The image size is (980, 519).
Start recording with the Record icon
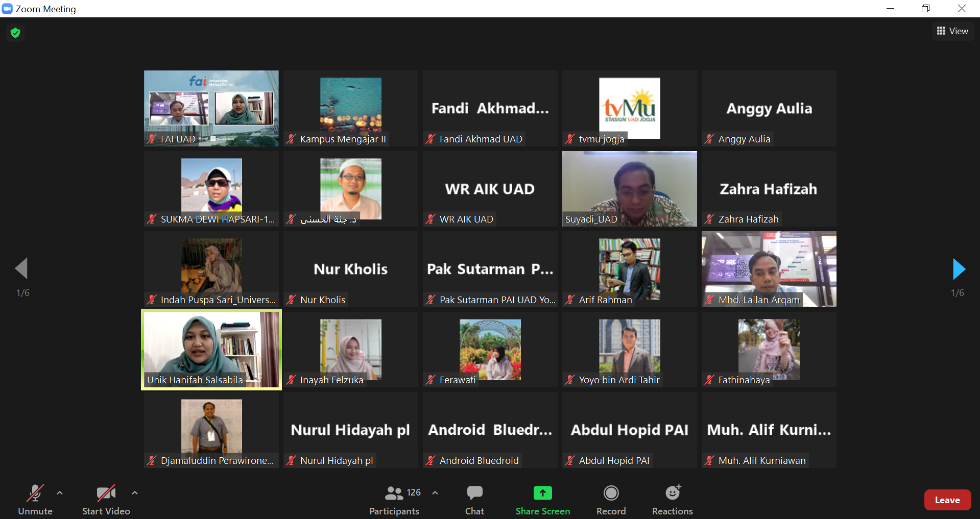pyautogui.click(x=611, y=493)
